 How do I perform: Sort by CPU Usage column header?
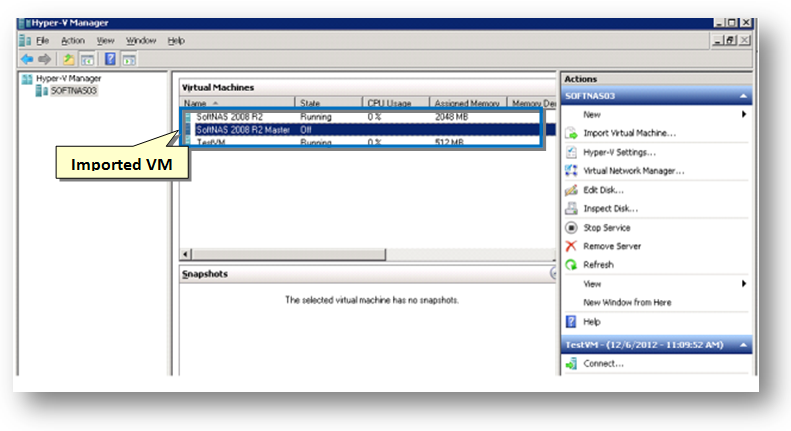tap(396, 103)
